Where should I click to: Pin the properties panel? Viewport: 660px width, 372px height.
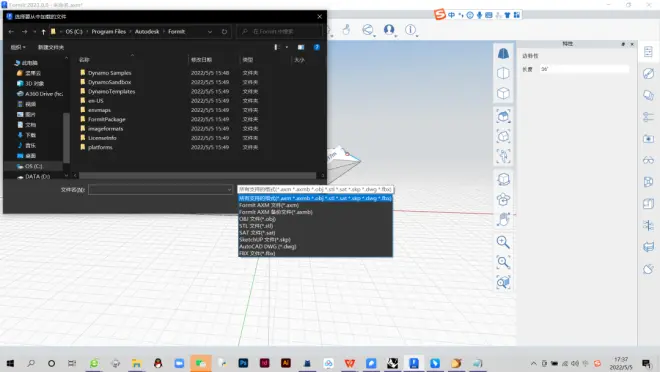pyautogui.click(x=623, y=44)
